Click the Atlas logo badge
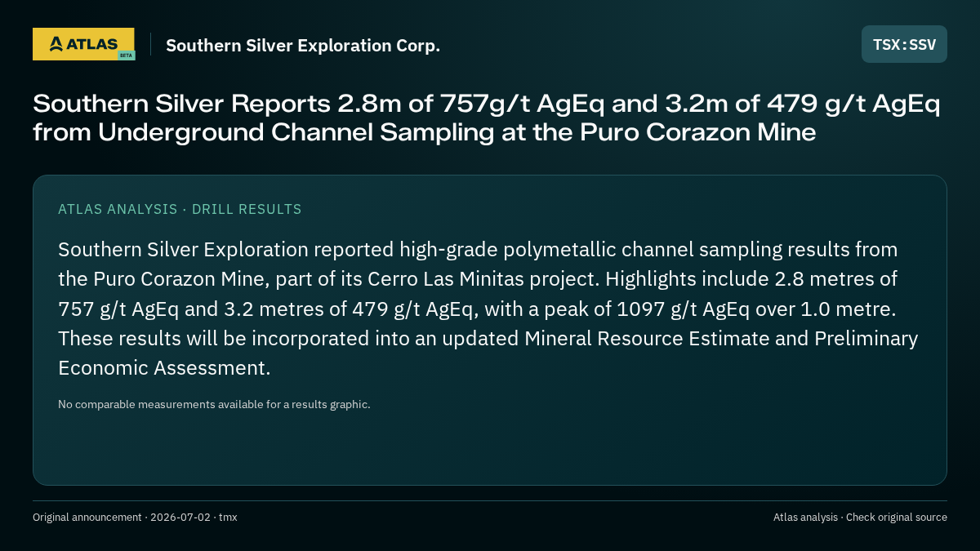The height and width of the screenshot is (551, 980). click(x=83, y=44)
